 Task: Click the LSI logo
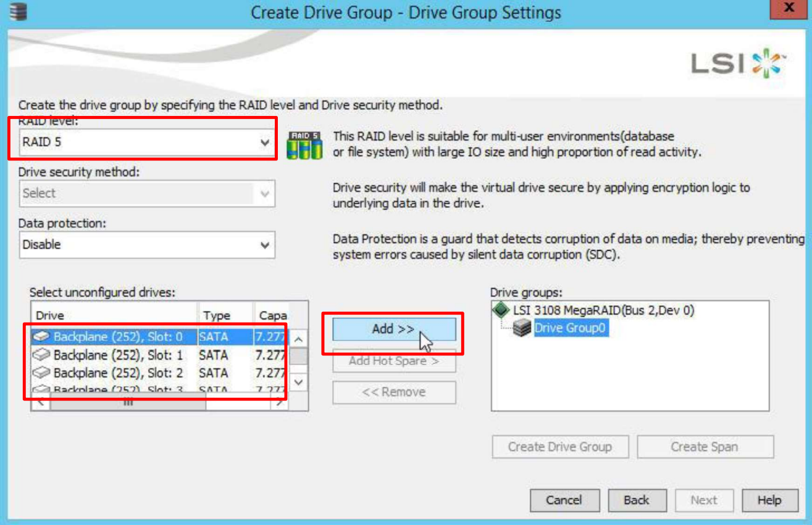(x=737, y=64)
